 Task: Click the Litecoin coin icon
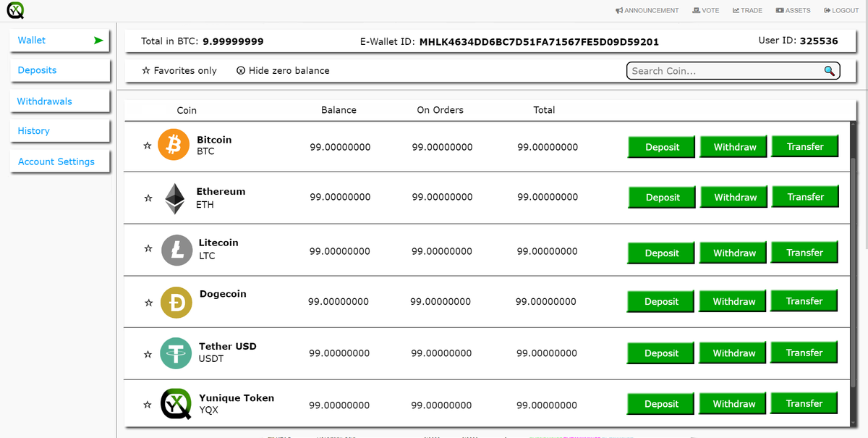click(176, 250)
